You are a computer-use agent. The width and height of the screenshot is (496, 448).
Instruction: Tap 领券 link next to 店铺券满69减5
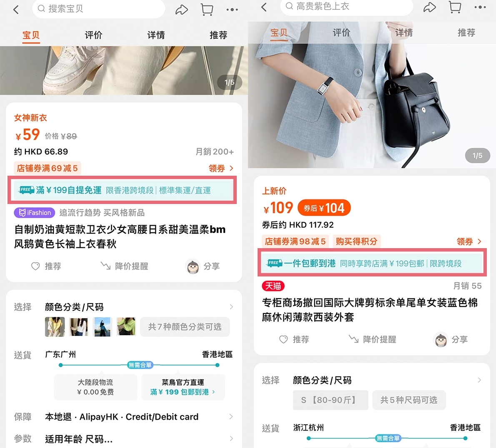pyautogui.click(x=221, y=168)
